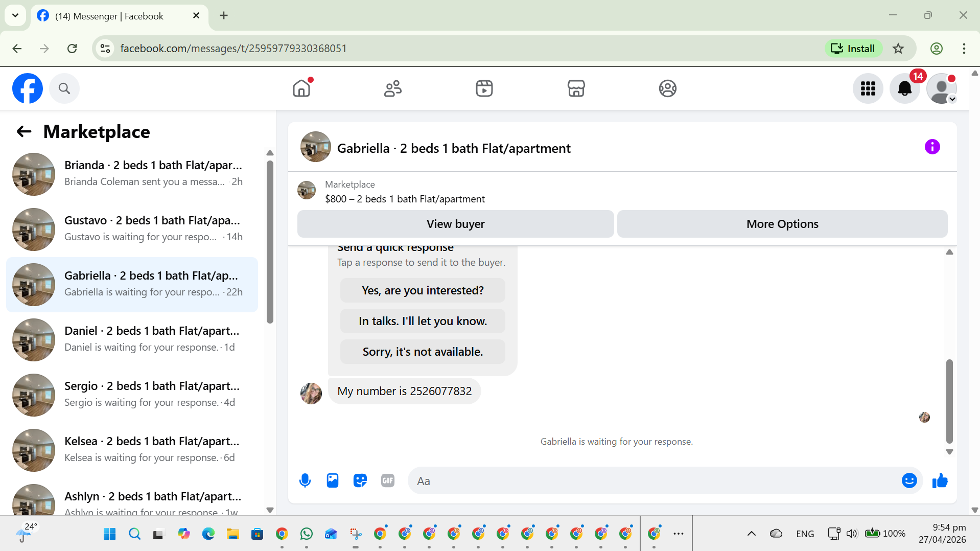Open the notifications bell with 14 badge
This screenshot has width=980, height=551.
[905, 88]
